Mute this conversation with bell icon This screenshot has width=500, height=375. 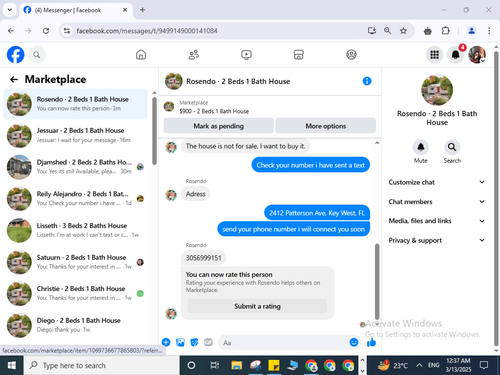421,147
